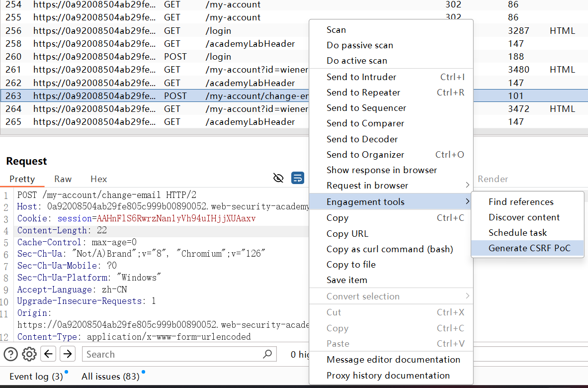Open the help question mark icon
588x388 pixels.
[11, 354]
